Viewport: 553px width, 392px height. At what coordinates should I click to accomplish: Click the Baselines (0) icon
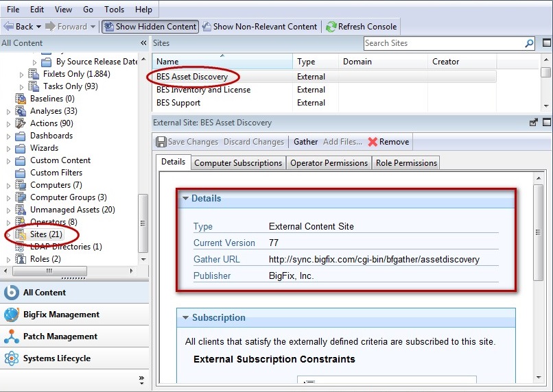21,99
